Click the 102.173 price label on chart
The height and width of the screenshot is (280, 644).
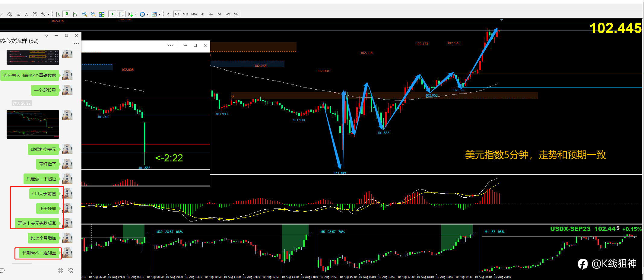[x=422, y=44]
